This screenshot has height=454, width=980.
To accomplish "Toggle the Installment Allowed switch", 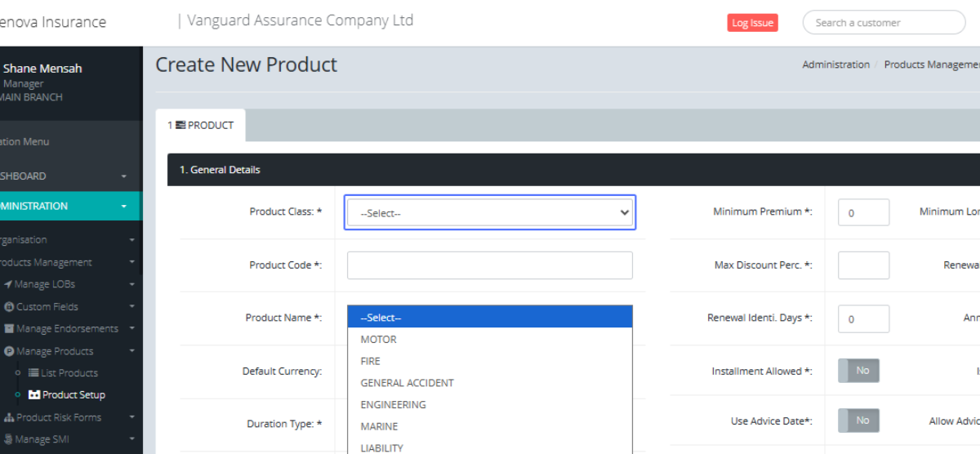I will pos(858,371).
